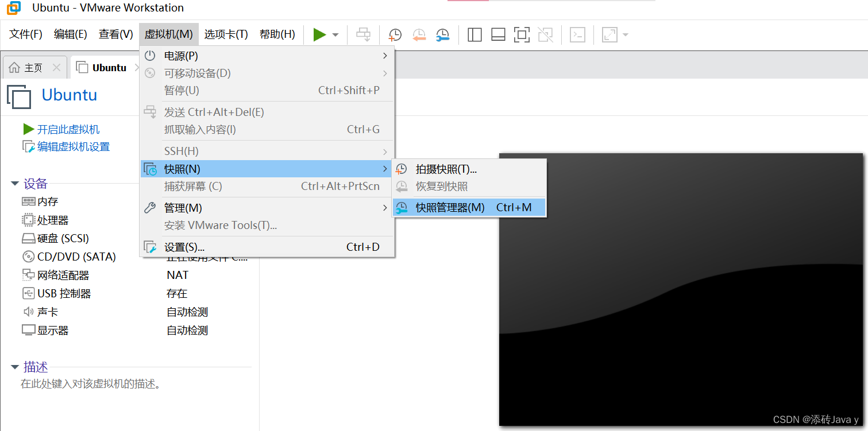868x431 pixels.
Task: Click the wrench icon beside 管理(M)
Action: (x=150, y=208)
